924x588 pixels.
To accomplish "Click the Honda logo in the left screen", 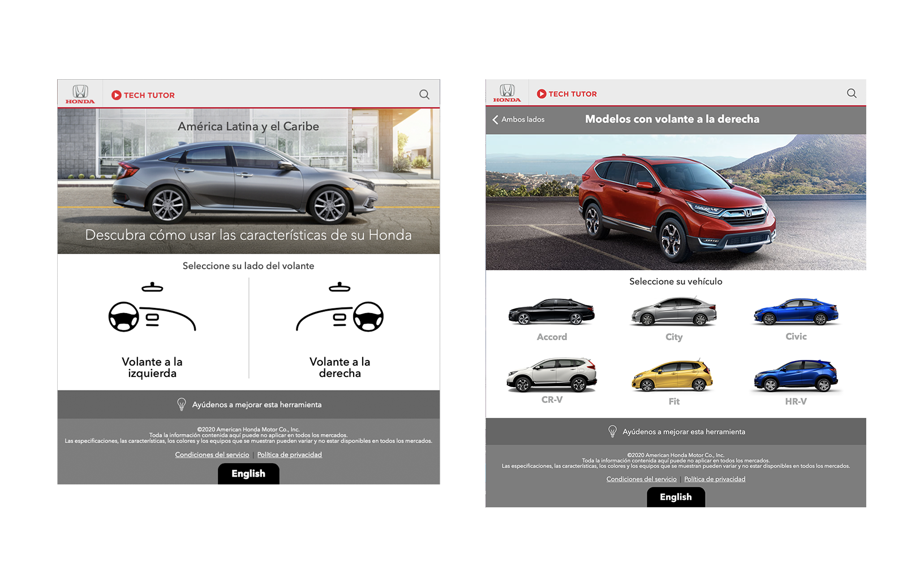I will click(80, 94).
